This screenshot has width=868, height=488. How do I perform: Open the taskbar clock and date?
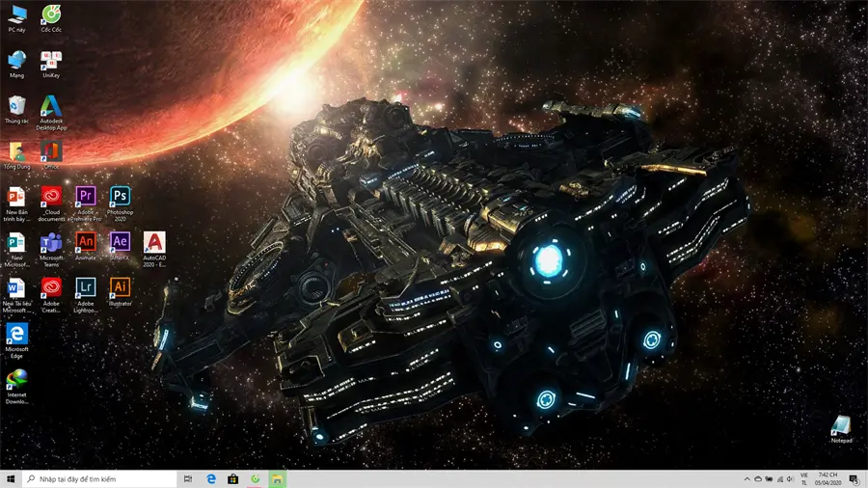click(827, 479)
